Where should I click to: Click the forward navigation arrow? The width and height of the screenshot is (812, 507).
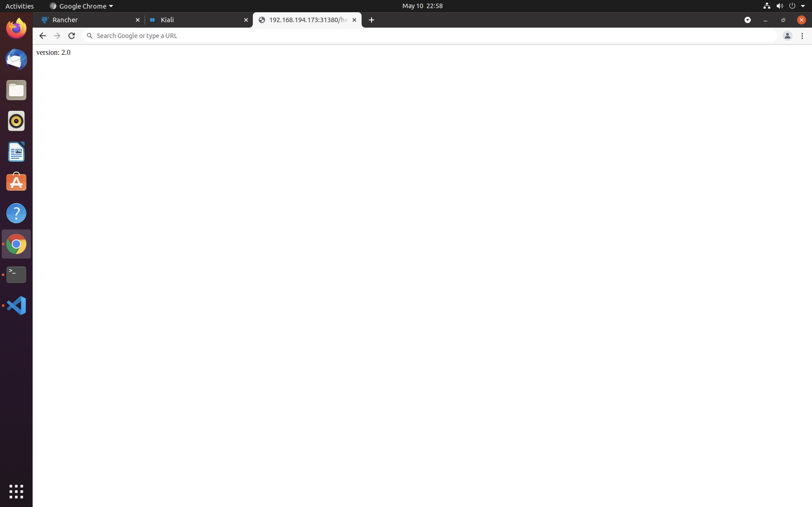click(x=57, y=36)
